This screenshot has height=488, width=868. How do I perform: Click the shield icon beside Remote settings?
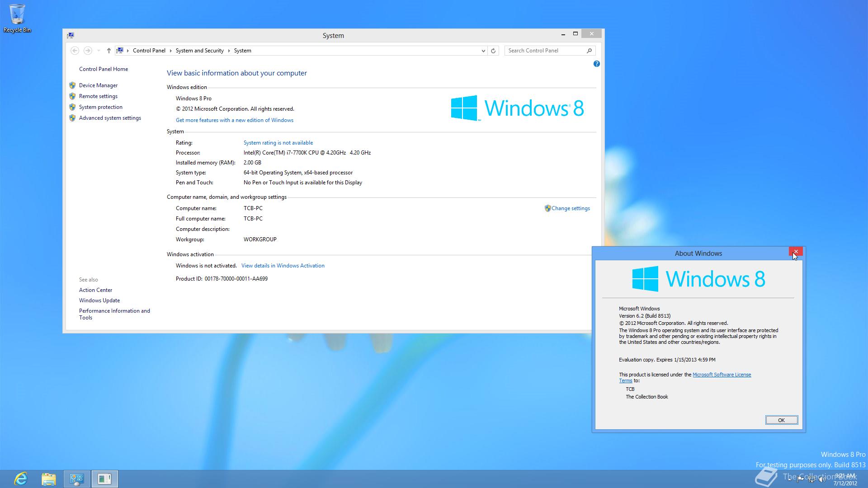[x=72, y=96]
